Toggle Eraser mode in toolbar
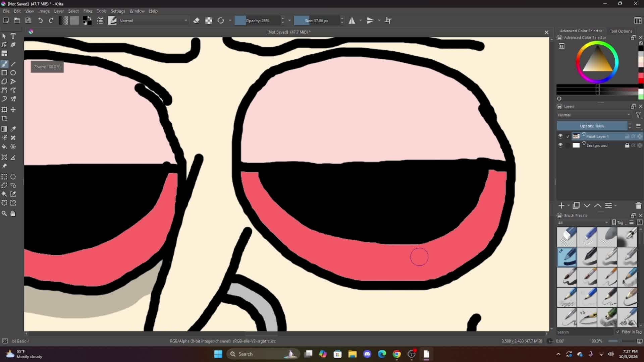This screenshot has height=362, width=644. click(x=197, y=20)
